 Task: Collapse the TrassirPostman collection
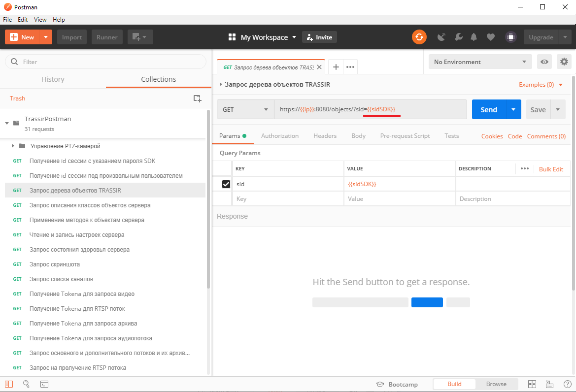[6, 123]
